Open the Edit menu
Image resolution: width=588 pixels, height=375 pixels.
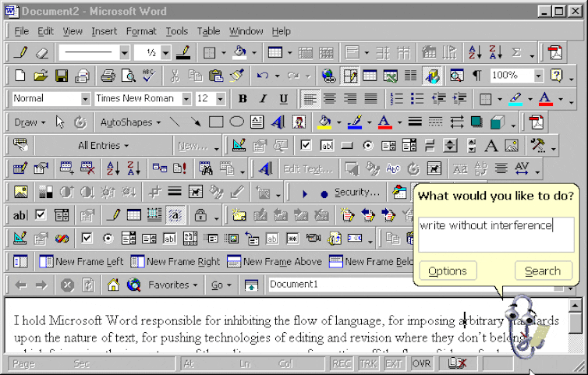(45, 31)
